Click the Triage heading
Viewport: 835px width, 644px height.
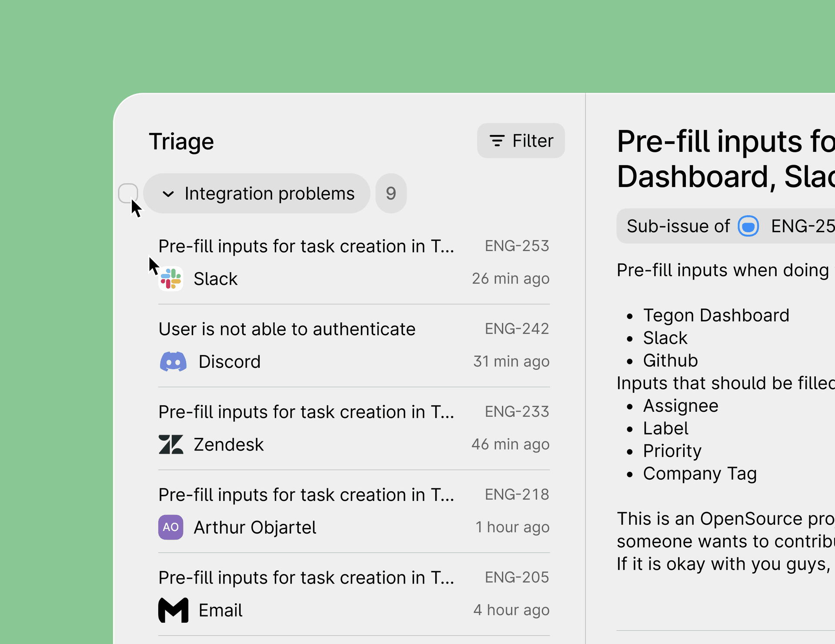point(181,141)
